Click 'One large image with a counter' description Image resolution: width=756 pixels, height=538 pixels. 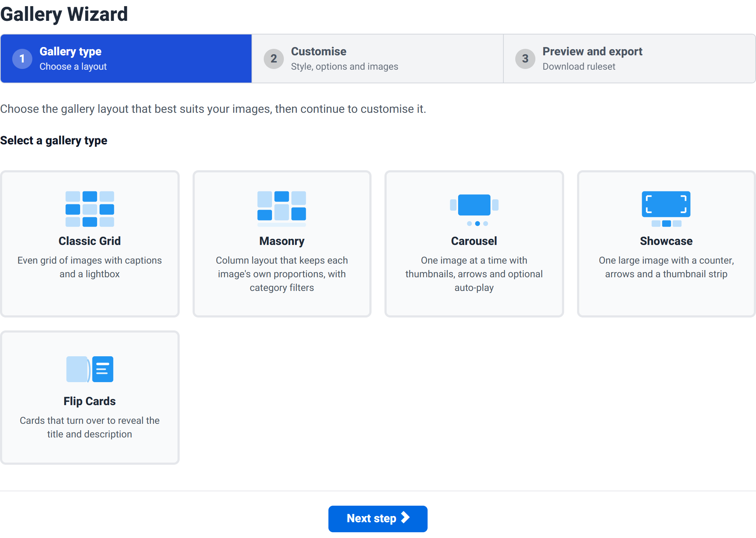666,267
